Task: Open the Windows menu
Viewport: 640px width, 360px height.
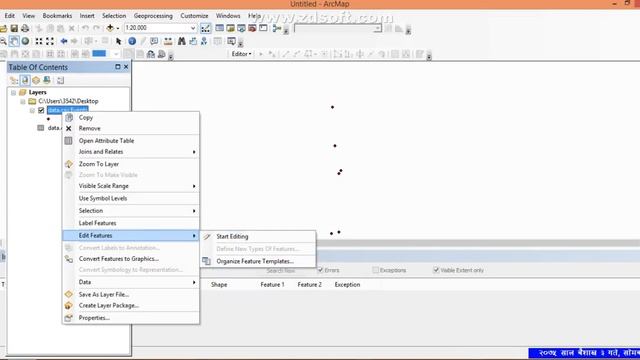Action: [228, 16]
